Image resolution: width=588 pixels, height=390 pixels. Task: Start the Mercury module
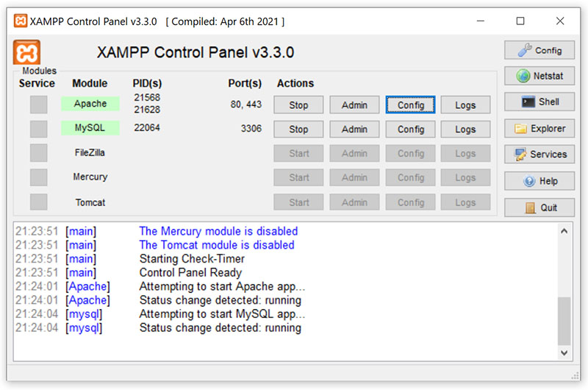pyautogui.click(x=298, y=177)
